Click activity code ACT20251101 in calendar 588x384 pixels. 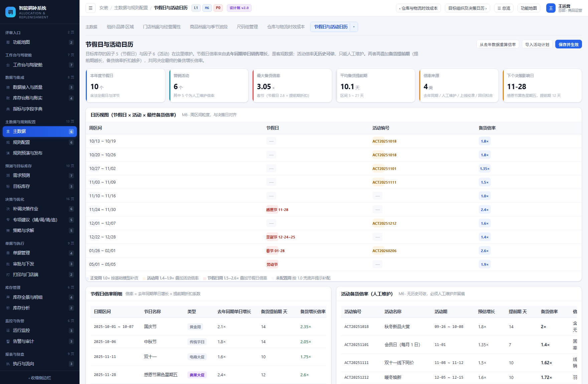(385, 169)
